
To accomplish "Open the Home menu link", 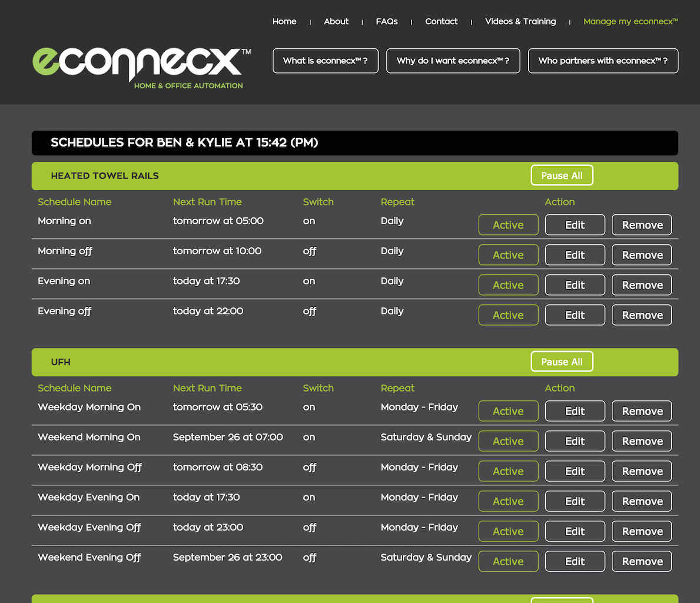I will tap(284, 21).
